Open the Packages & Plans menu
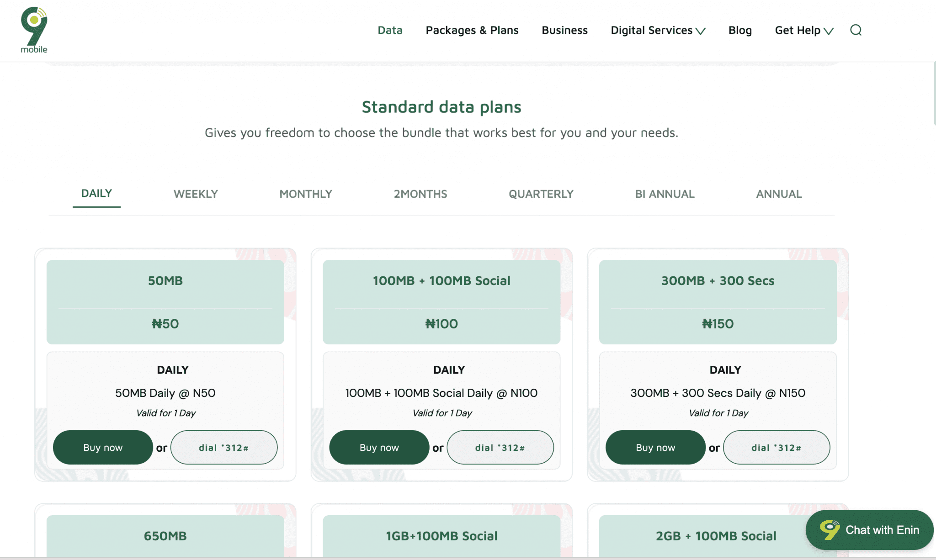 click(x=472, y=30)
